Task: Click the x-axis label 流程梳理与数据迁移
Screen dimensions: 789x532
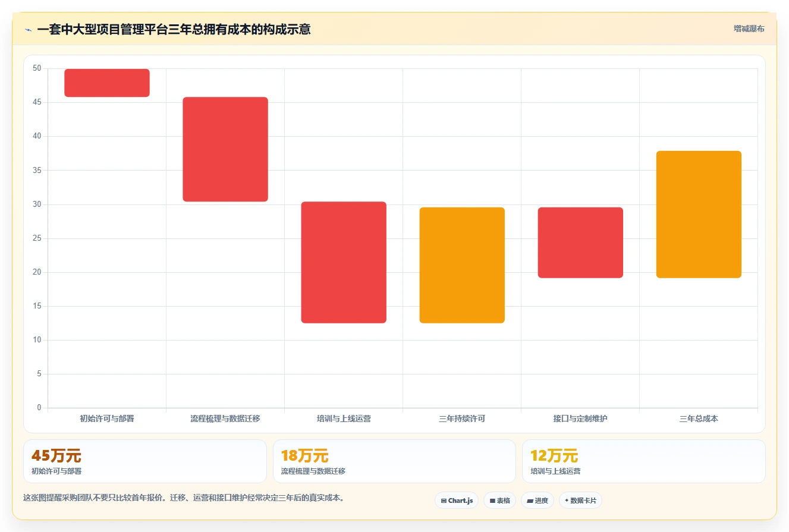Action: (225, 418)
